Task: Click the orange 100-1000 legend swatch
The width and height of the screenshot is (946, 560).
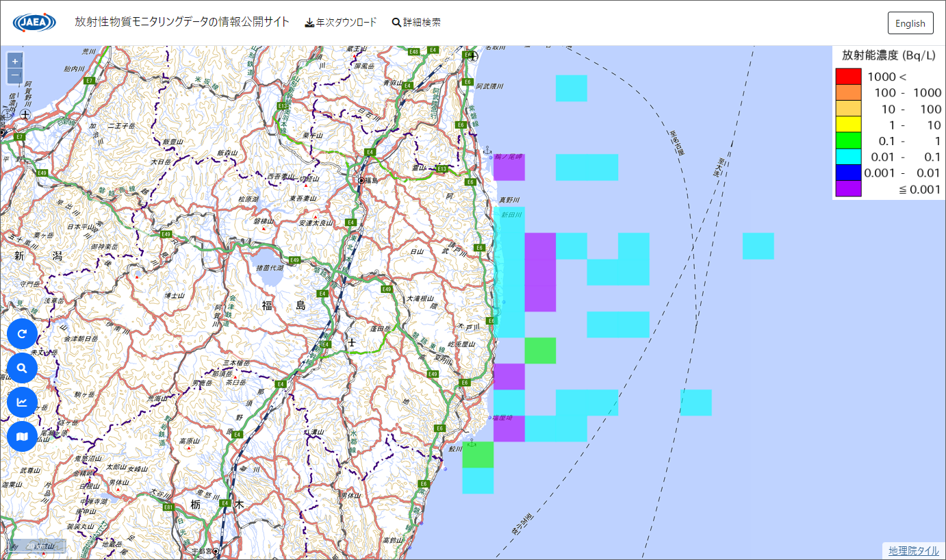Action: pos(848,93)
